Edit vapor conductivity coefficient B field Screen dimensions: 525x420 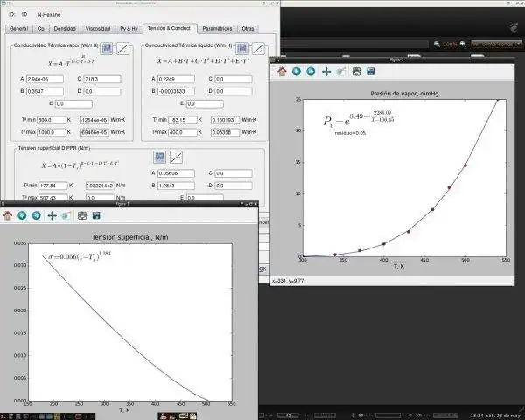point(45,91)
